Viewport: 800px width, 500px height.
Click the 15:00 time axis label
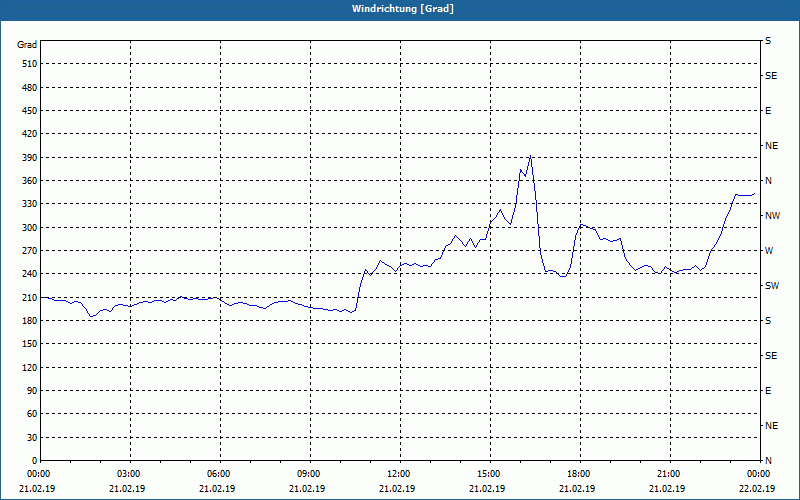click(489, 474)
